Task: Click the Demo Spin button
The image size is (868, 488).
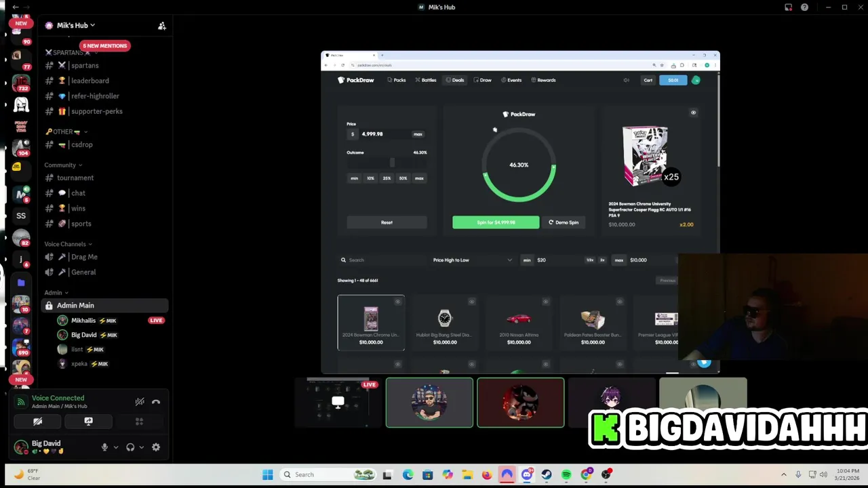Action: tap(564, 222)
